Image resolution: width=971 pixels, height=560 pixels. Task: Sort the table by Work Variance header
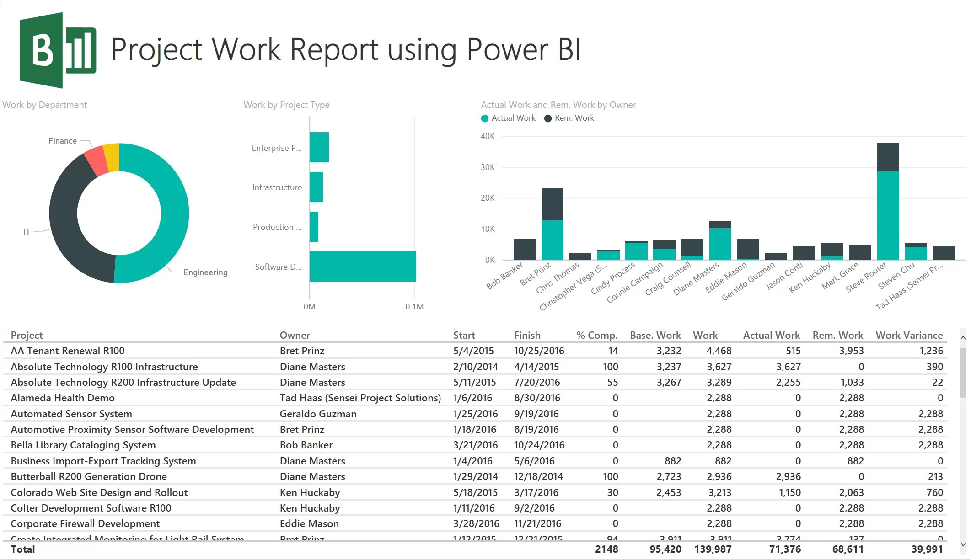pos(909,335)
